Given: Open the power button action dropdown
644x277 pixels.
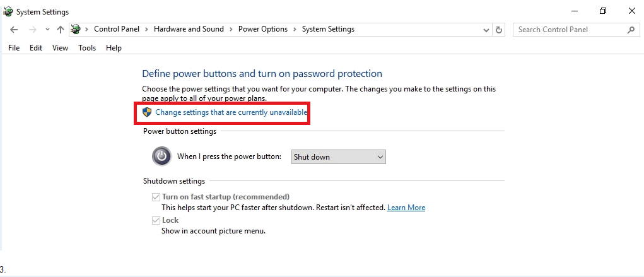Looking at the screenshot, I should click(x=339, y=156).
